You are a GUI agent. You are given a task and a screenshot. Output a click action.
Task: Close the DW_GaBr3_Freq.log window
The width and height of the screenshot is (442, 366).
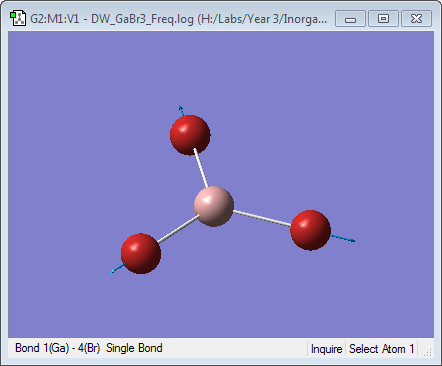[x=417, y=19]
